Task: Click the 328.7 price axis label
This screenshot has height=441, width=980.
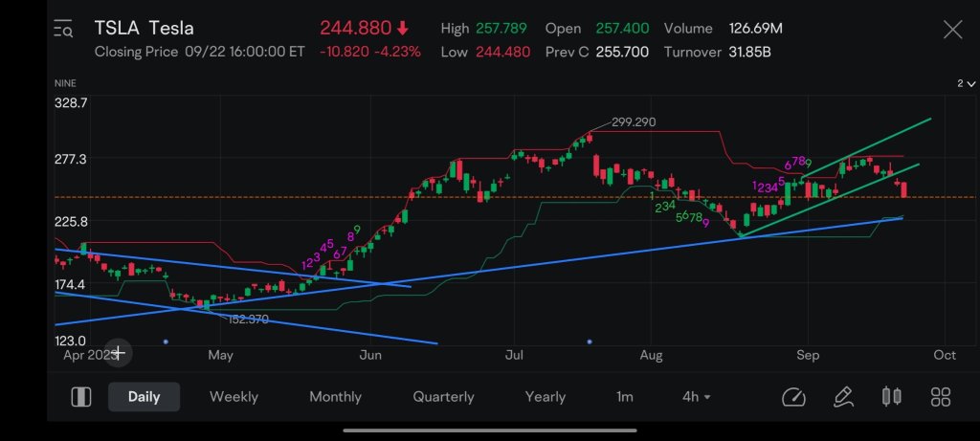Action: [71, 102]
